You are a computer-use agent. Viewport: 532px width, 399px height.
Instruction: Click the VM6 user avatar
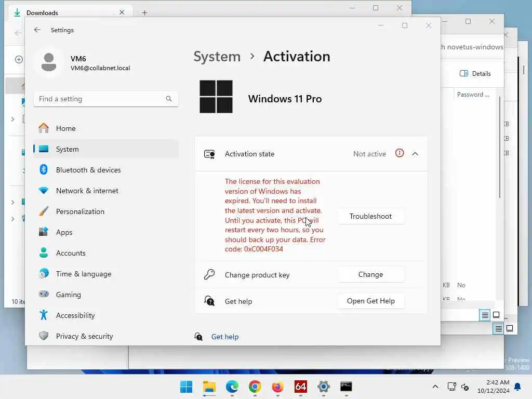pyautogui.click(x=49, y=62)
